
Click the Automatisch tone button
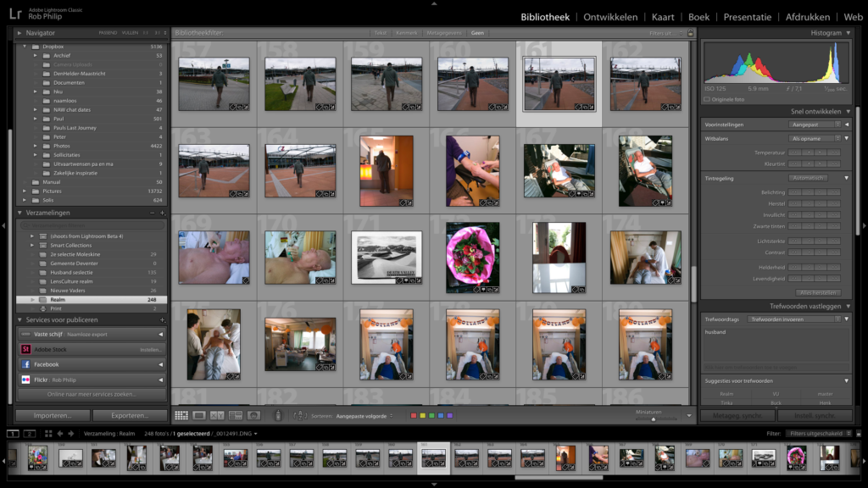pyautogui.click(x=808, y=178)
